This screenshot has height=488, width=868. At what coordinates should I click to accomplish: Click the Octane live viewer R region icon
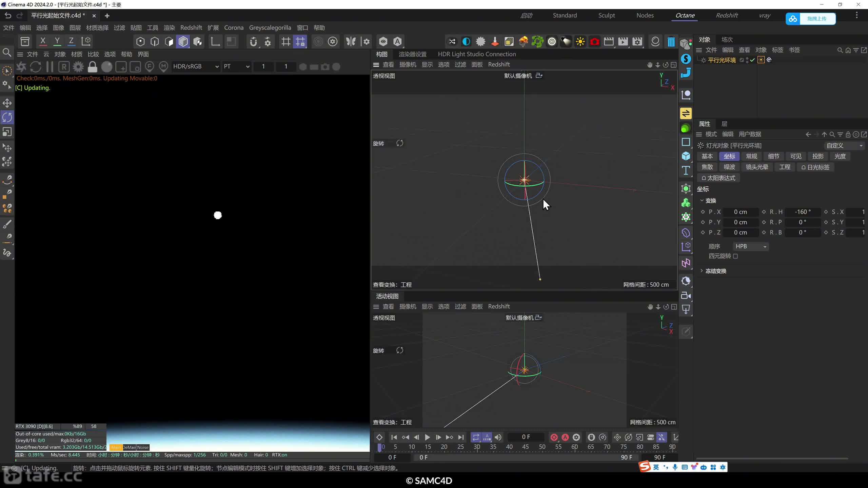[64, 67]
